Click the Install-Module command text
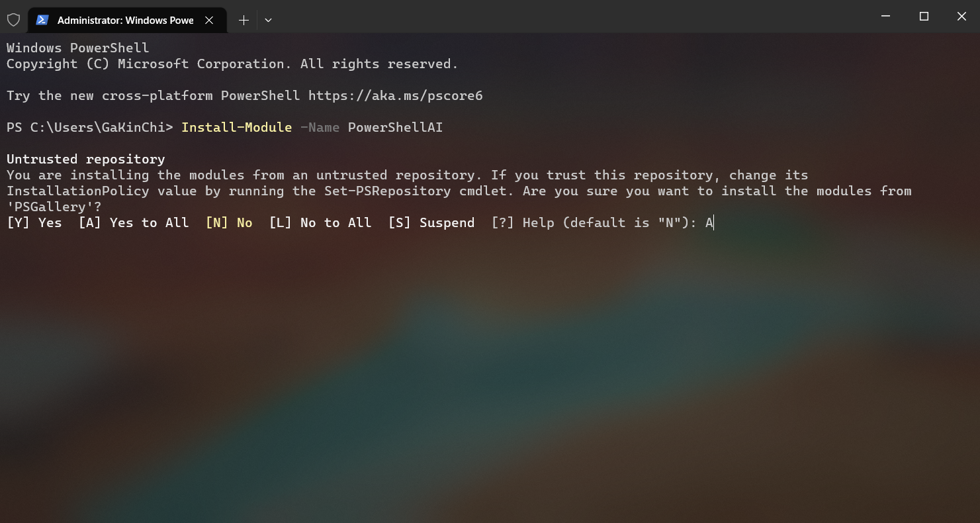The height and width of the screenshot is (523, 980). click(236, 127)
